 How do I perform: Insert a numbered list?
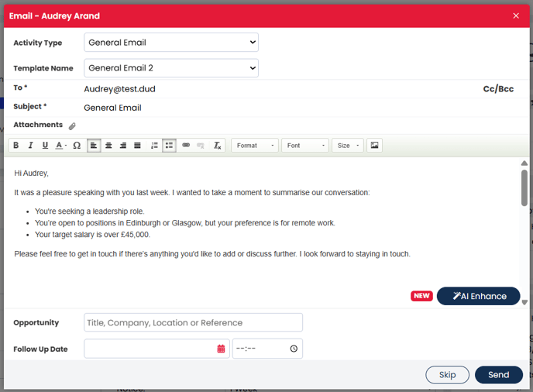(x=154, y=146)
